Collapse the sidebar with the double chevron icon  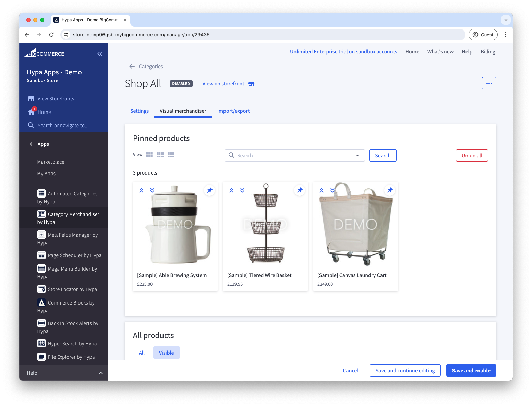(x=100, y=54)
